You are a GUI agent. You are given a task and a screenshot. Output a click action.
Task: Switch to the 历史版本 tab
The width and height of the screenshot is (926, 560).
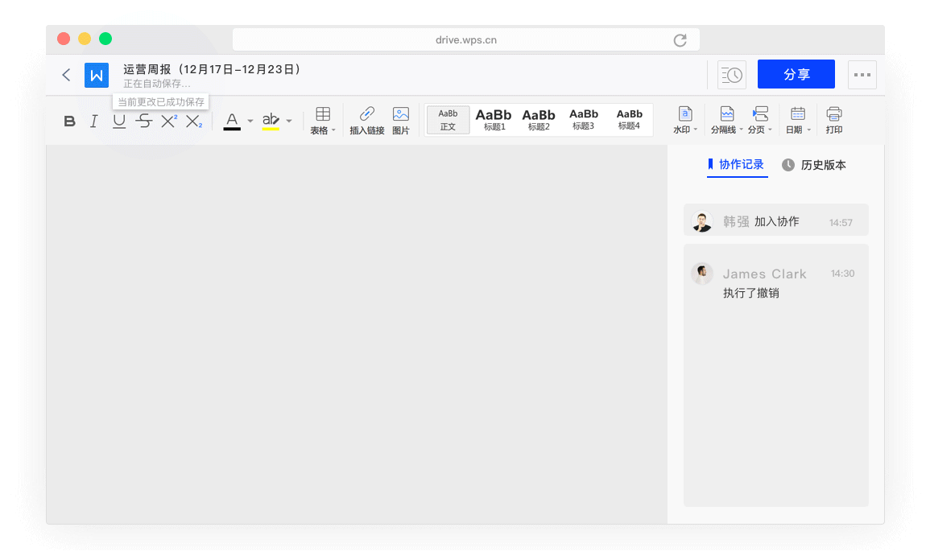pyautogui.click(x=814, y=165)
